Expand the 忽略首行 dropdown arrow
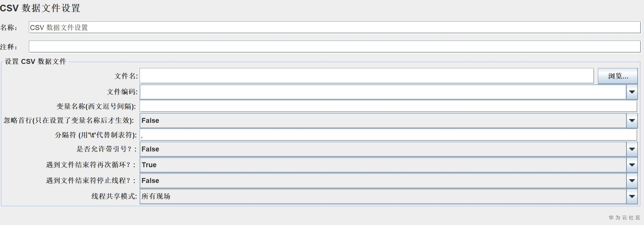 [x=632, y=121]
